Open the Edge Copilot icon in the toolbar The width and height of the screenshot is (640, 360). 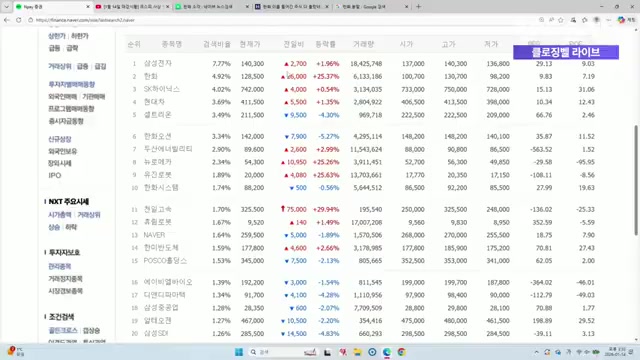pos(621,20)
